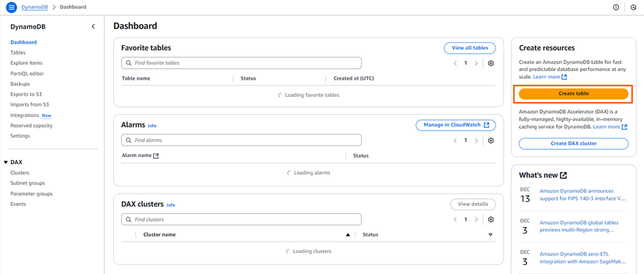Click the View details button

pos(473,204)
